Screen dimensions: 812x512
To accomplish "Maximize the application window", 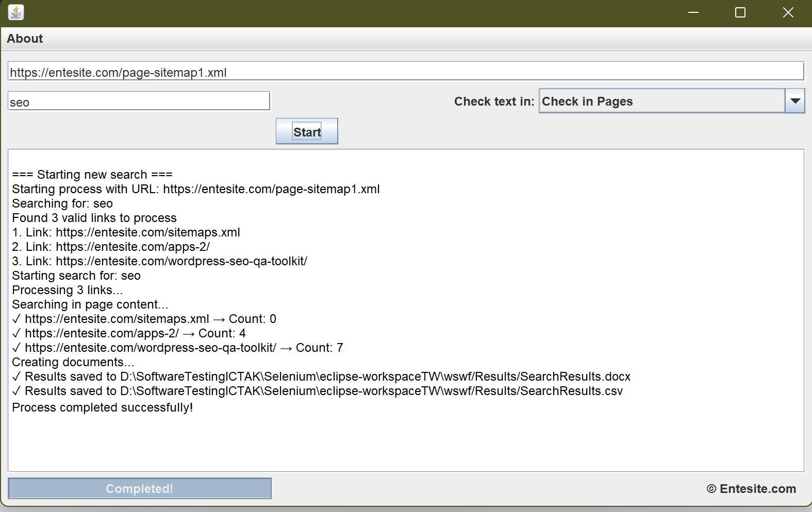I will coord(740,12).
